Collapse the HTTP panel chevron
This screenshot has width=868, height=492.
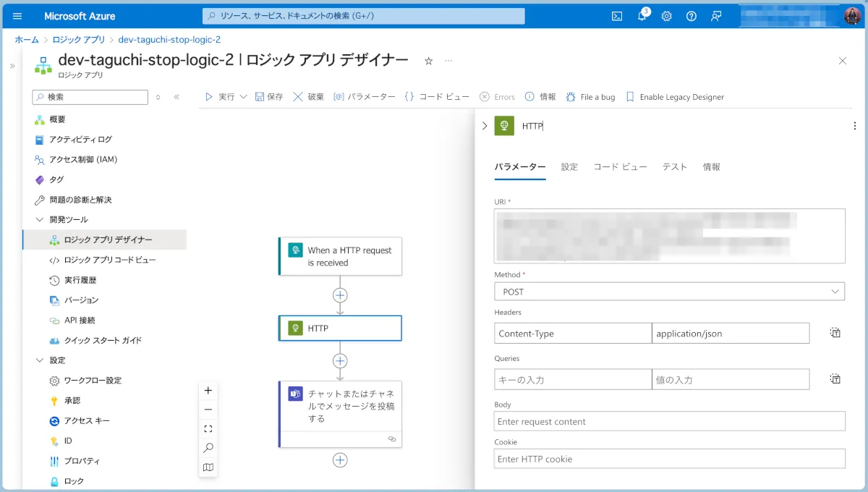click(485, 126)
